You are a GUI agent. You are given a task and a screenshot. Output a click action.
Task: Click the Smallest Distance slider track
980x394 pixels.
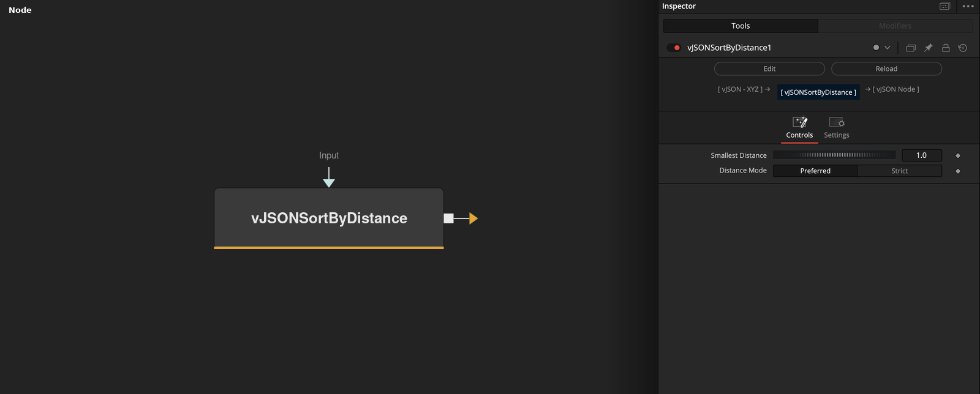pyautogui.click(x=834, y=155)
